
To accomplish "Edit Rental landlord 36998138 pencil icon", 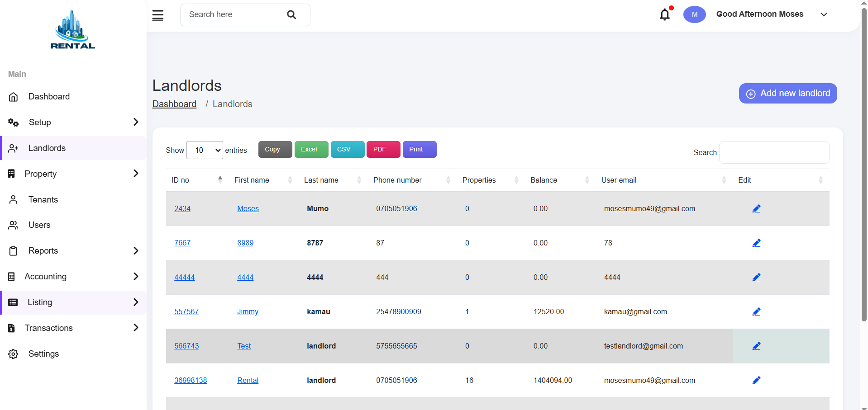I will 756,380.
